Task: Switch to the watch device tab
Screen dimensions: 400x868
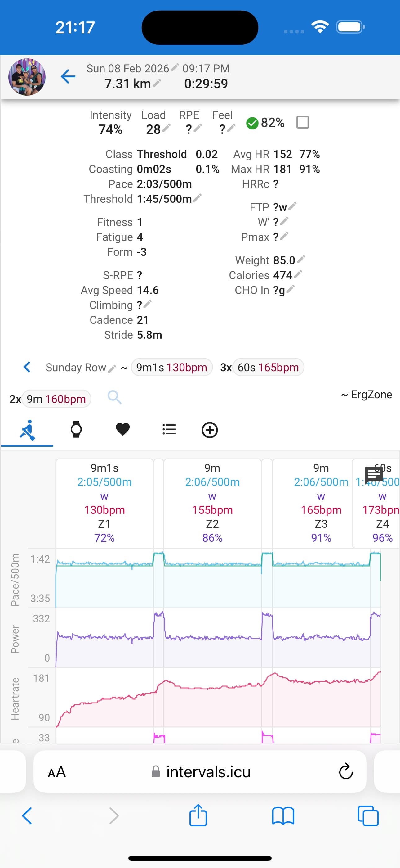Action: pos(76,430)
